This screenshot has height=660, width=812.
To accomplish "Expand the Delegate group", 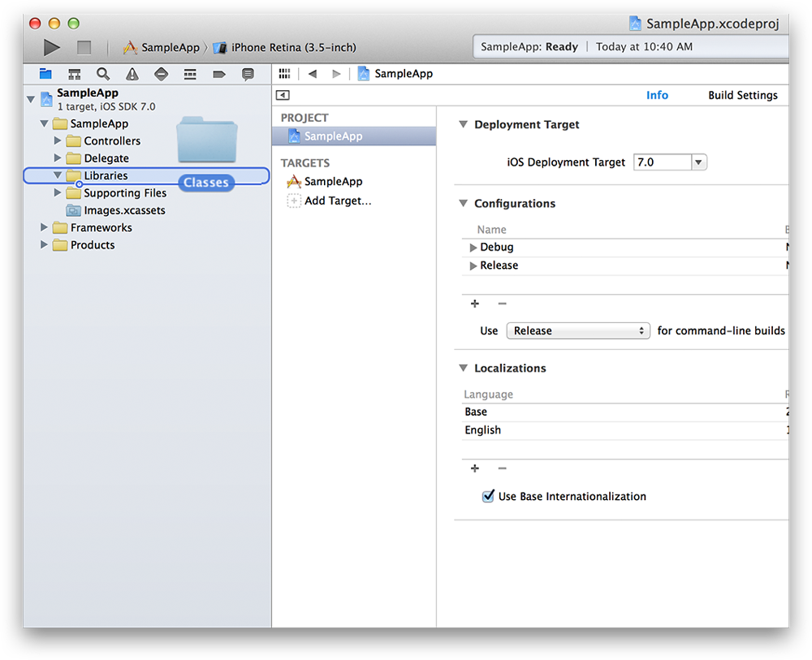I will tap(58, 157).
